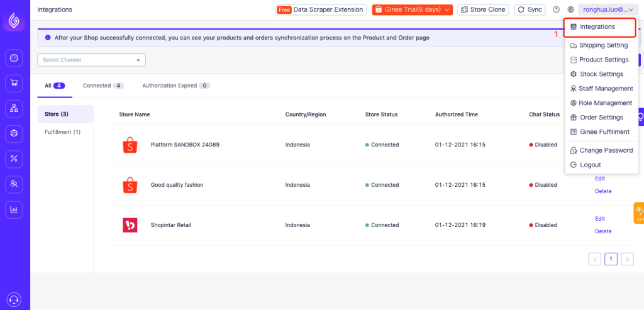The image size is (644, 310).
Task: Click the Shopee logo of Good quality fashion
Action: click(x=130, y=185)
